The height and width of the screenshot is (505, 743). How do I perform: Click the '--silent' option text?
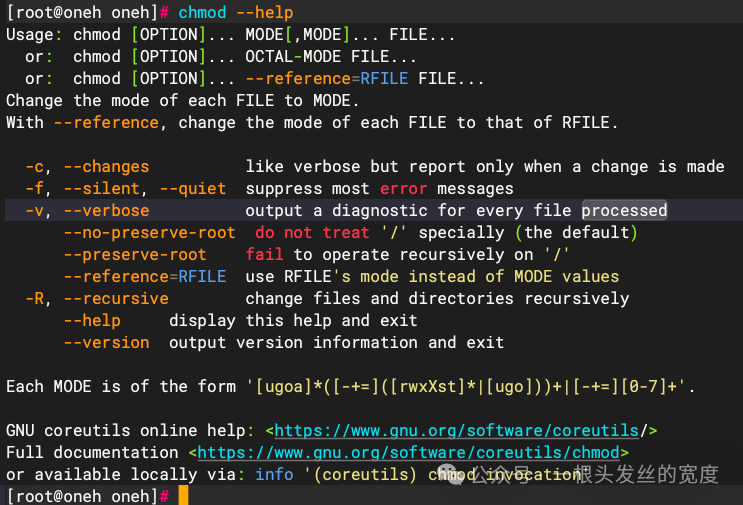tap(102, 189)
